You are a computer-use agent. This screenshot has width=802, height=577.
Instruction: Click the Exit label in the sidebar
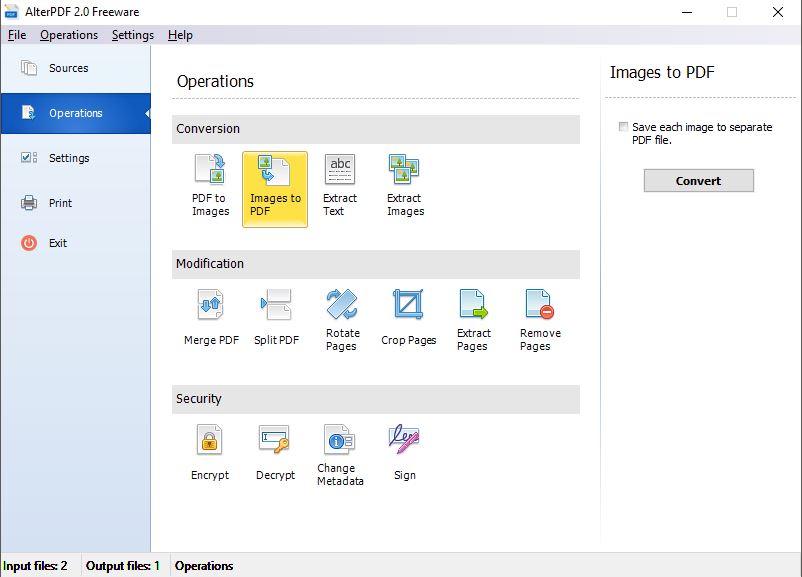click(x=58, y=243)
